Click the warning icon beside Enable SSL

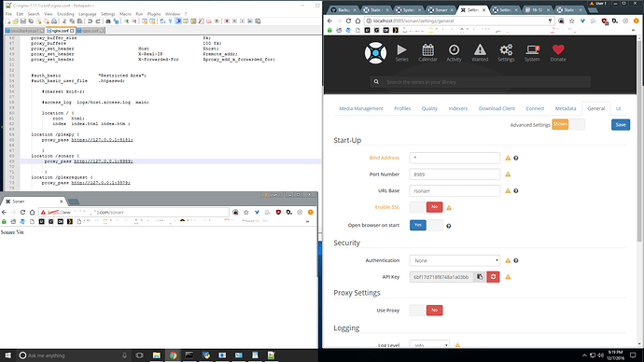pyautogui.click(x=449, y=208)
